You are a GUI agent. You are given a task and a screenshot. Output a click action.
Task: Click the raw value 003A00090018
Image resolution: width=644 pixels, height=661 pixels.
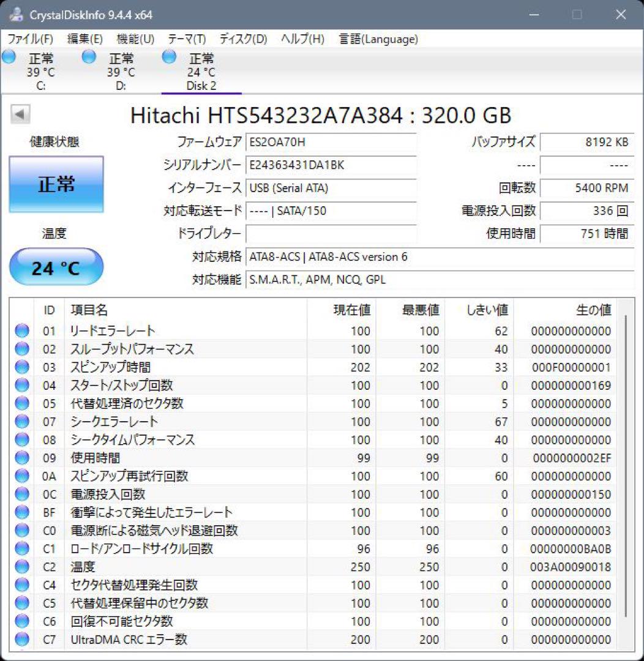coord(570,567)
